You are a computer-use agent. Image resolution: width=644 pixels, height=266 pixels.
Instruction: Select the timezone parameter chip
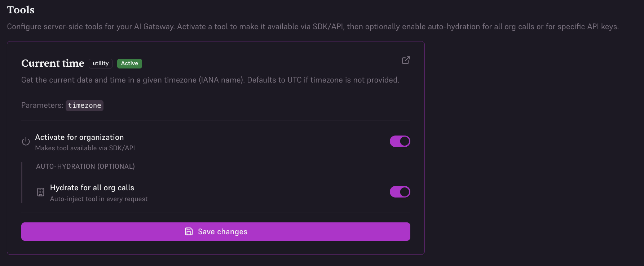point(84,106)
